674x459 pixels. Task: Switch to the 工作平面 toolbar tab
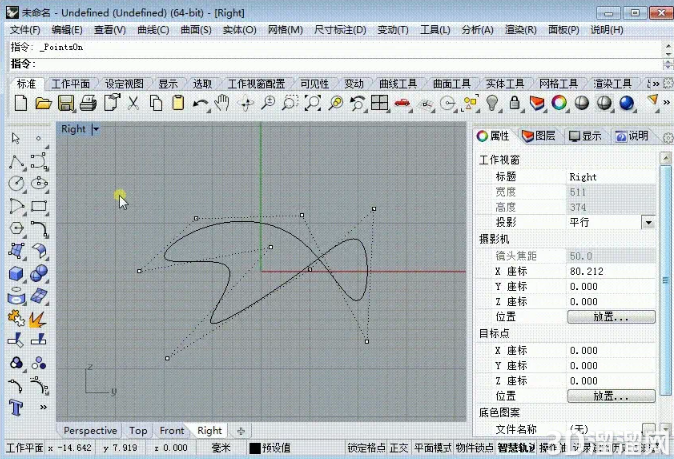click(x=70, y=84)
